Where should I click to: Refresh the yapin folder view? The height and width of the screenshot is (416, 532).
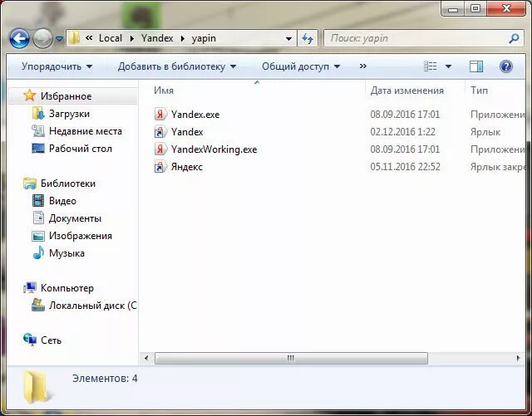tap(308, 39)
